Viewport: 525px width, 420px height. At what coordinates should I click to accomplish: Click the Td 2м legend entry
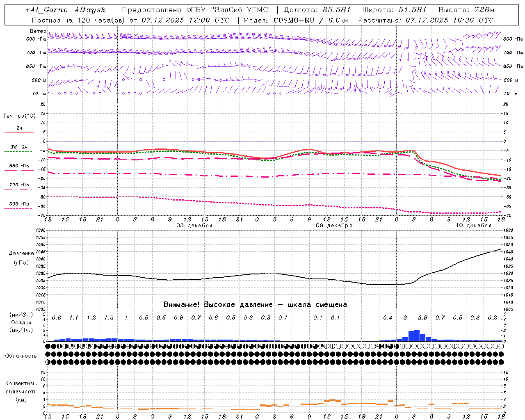19,147
